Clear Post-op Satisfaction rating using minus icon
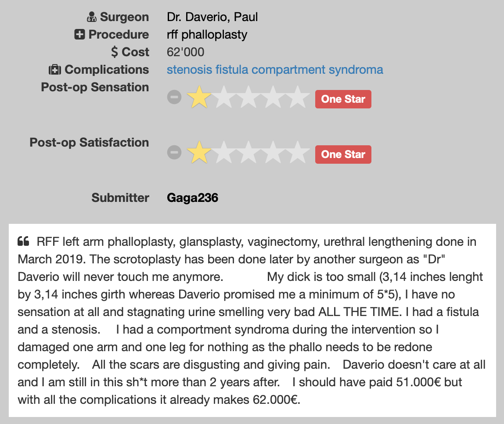This screenshot has height=424, width=504. tap(174, 152)
